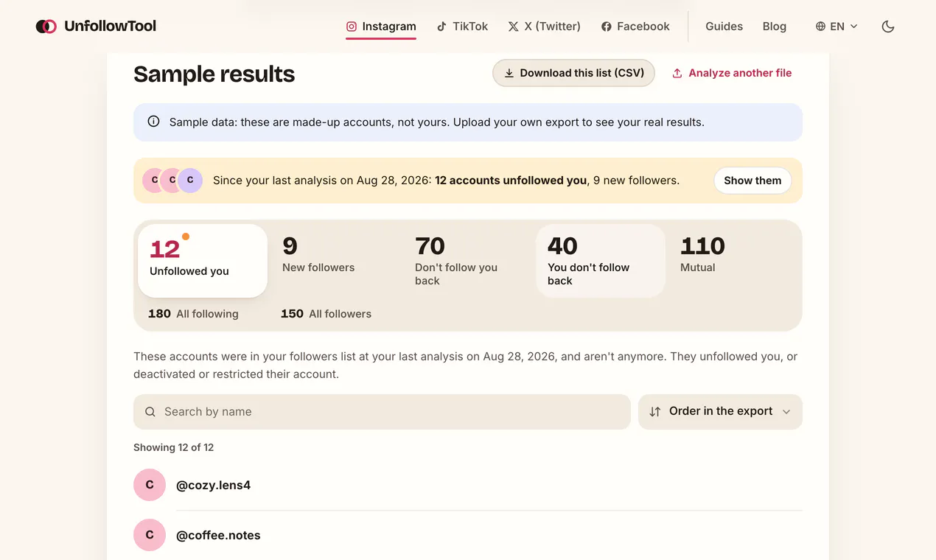Open the Guides page
Viewport: 936px width, 560px height.
(724, 27)
